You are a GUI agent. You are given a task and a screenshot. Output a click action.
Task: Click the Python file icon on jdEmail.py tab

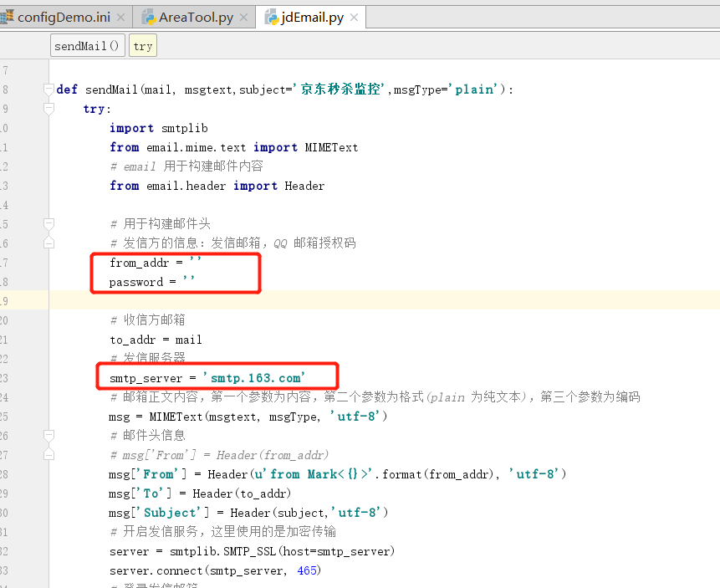click(x=272, y=18)
